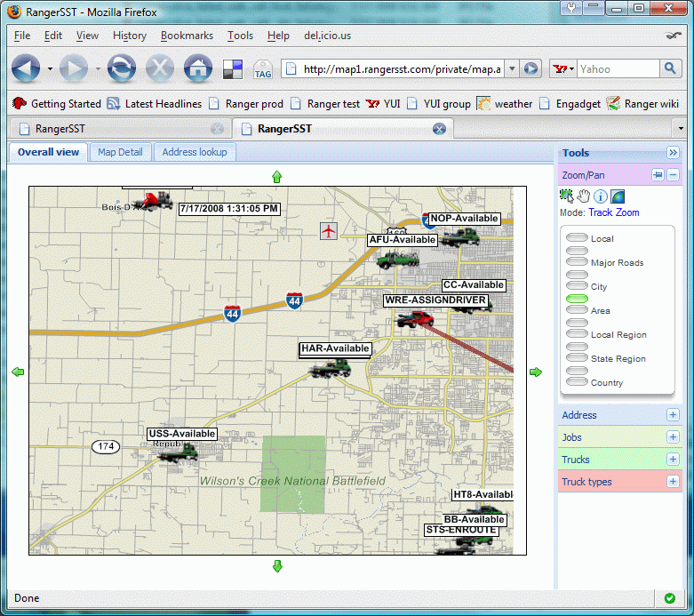Expand the Trucks panel
The height and width of the screenshot is (616, 694).
673,460
